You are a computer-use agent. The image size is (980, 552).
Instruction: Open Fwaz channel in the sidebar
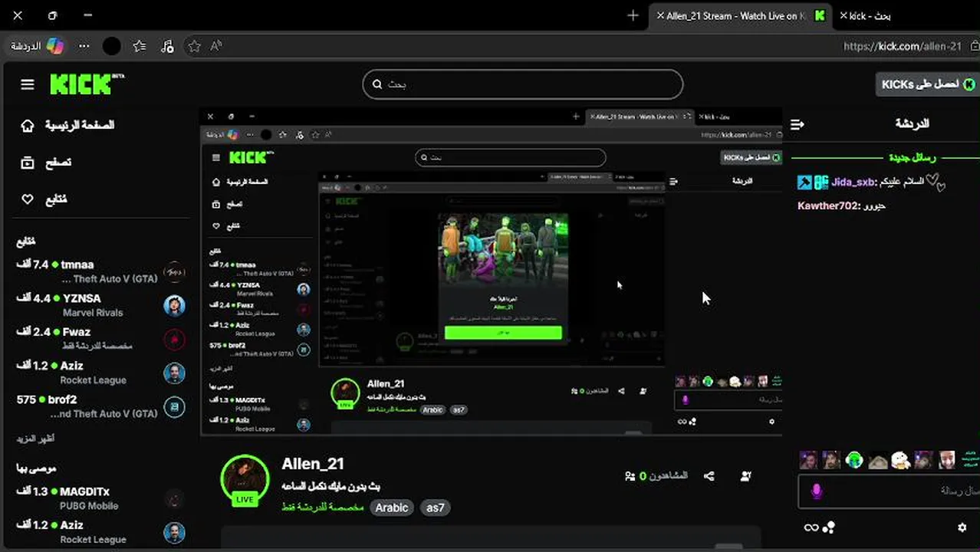click(x=100, y=339)
